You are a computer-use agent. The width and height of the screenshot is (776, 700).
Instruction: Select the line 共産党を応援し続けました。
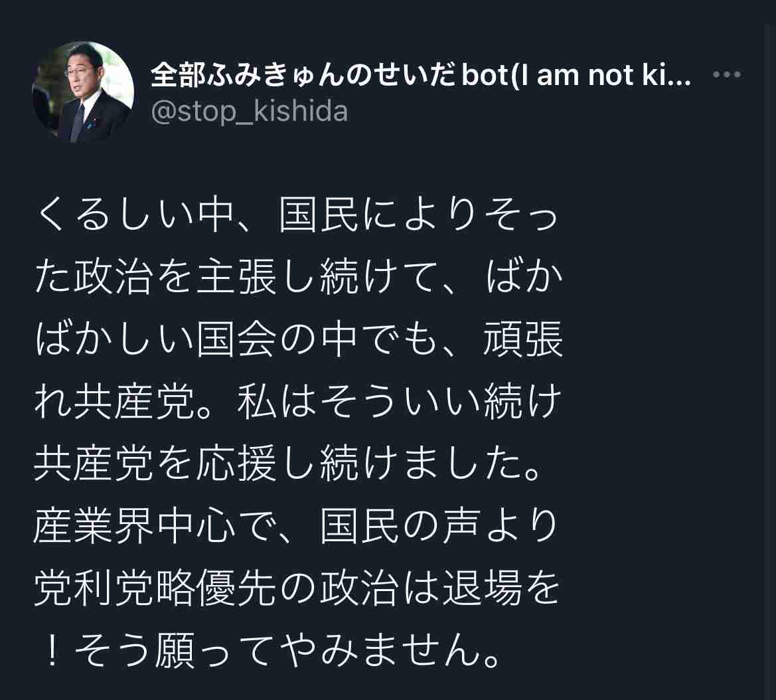coord(287,464)
